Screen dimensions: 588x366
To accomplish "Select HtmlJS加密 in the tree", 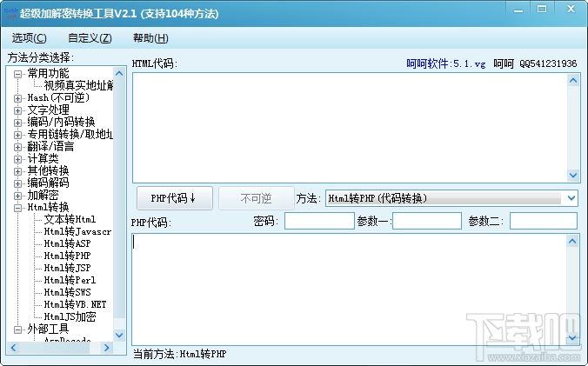I will pyautogui.click(x=70, y=317).
